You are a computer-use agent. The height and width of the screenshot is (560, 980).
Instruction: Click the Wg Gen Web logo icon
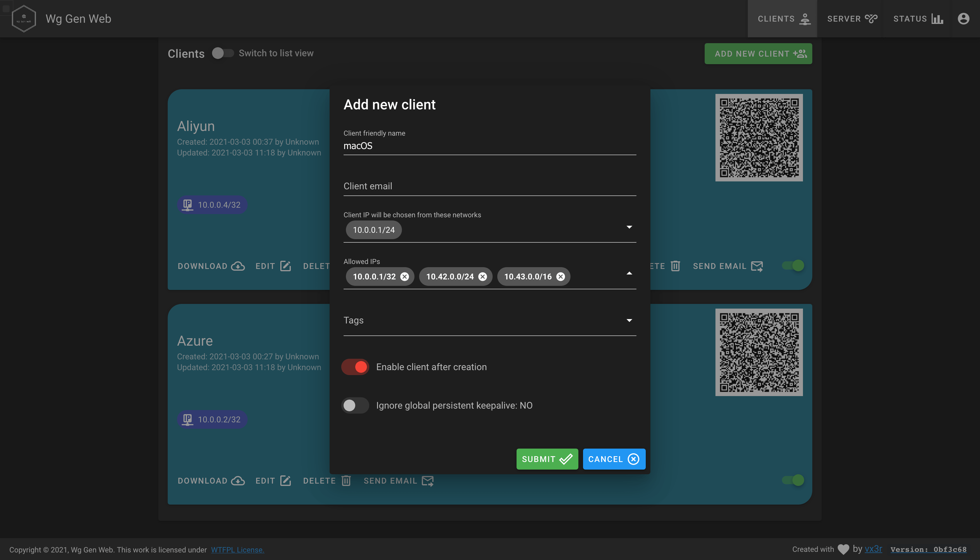pyautogui.click(x=24, y=18)
